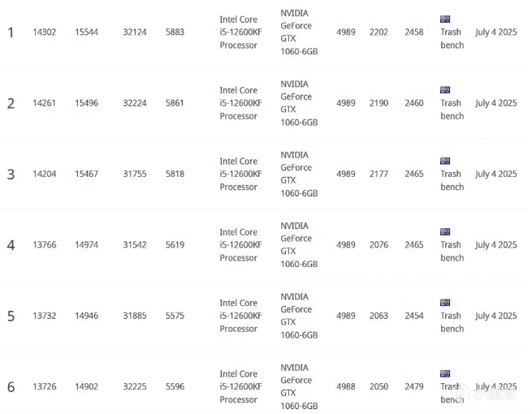
Task: Click the physics score 32224
Action: pos(135,103)
